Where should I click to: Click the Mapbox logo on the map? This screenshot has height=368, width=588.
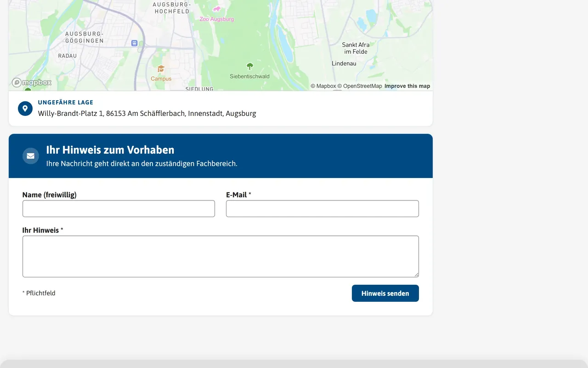coord(32,82)
